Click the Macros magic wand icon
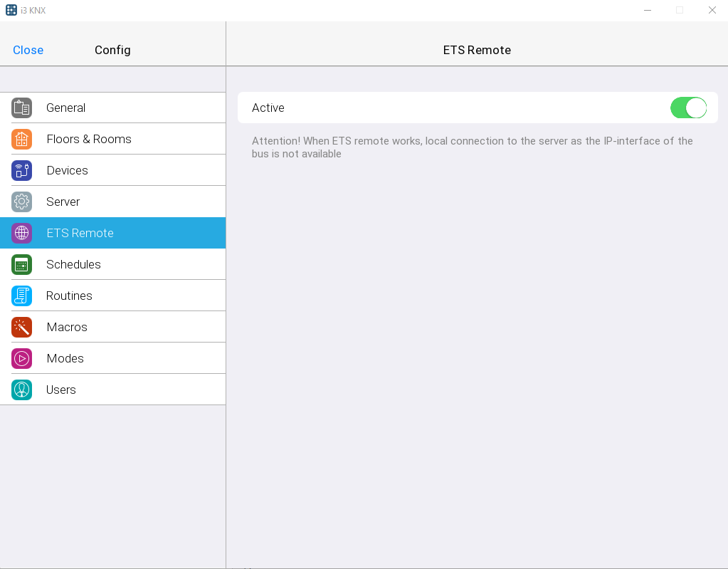This screenshot has width=728, height=569. [21, 327]
